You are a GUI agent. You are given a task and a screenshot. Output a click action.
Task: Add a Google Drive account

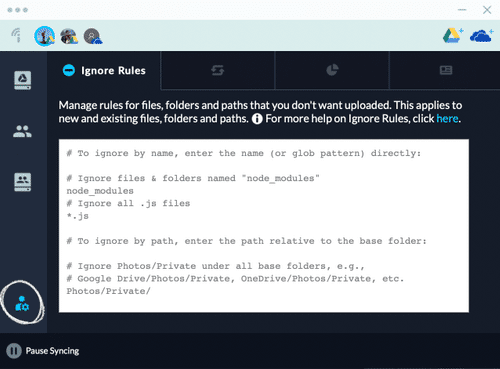pyautogui.click(x=453, y=35)
